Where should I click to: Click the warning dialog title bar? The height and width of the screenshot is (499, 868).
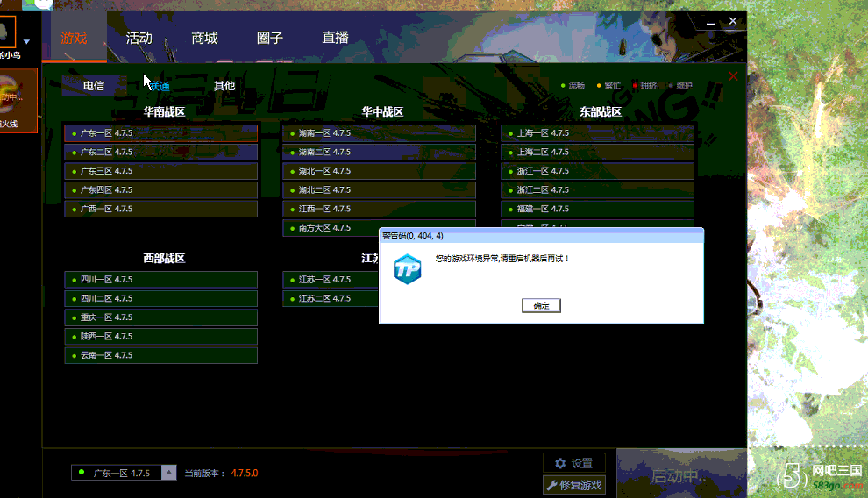pos(541,235)
